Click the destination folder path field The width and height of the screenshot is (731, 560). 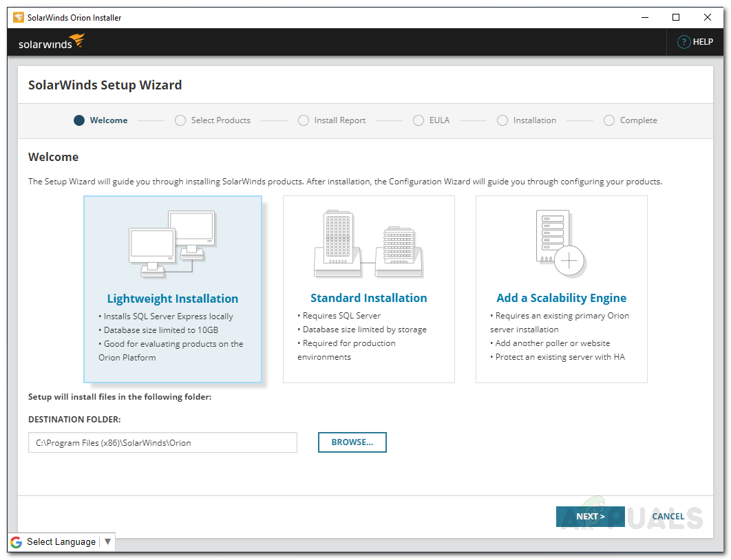click(x=162, y=442)
